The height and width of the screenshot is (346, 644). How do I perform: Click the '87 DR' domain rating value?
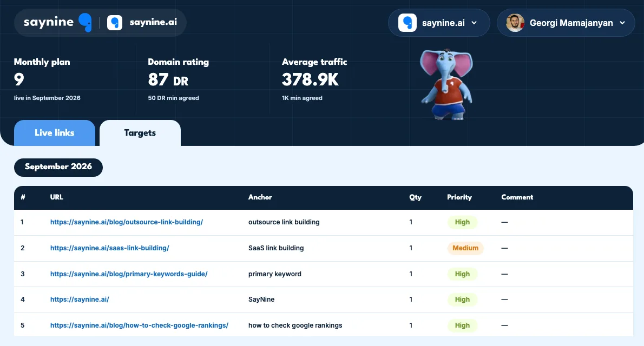click(x=168, y=79)
